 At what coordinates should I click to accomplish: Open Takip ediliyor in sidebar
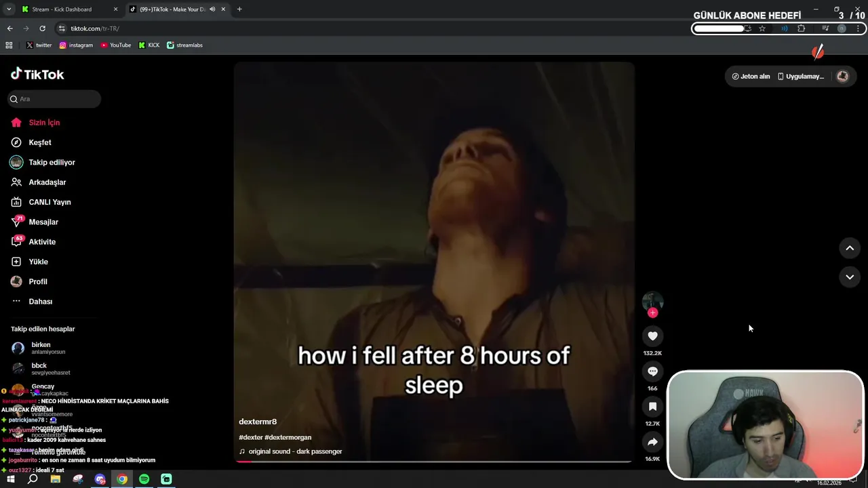point(52,163)
